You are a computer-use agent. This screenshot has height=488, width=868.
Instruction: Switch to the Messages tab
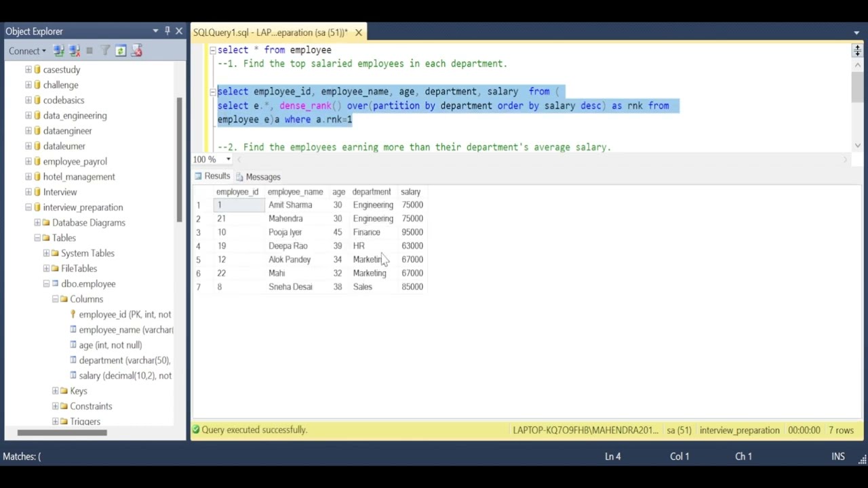258,177
